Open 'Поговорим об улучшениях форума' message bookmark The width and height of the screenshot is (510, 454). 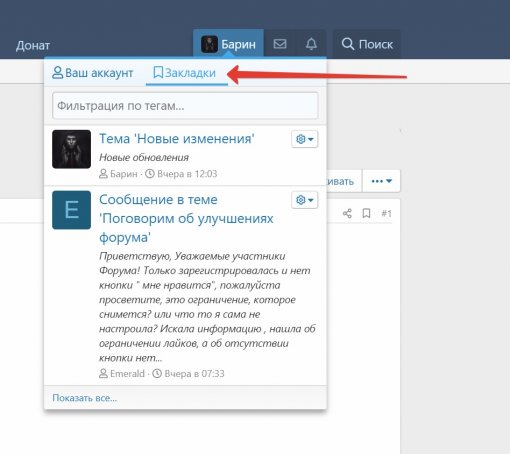point(186,218)
